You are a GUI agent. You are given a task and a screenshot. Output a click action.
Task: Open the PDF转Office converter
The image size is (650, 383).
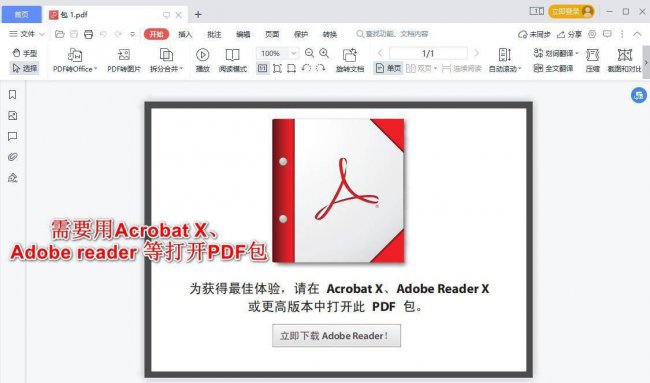coord(75,61)
